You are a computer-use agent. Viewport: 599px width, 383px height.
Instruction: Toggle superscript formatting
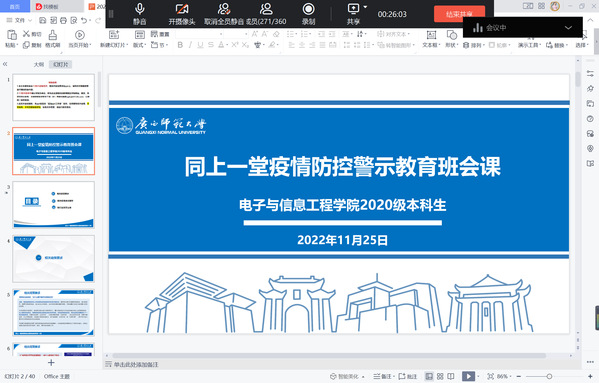coord(235,45)
